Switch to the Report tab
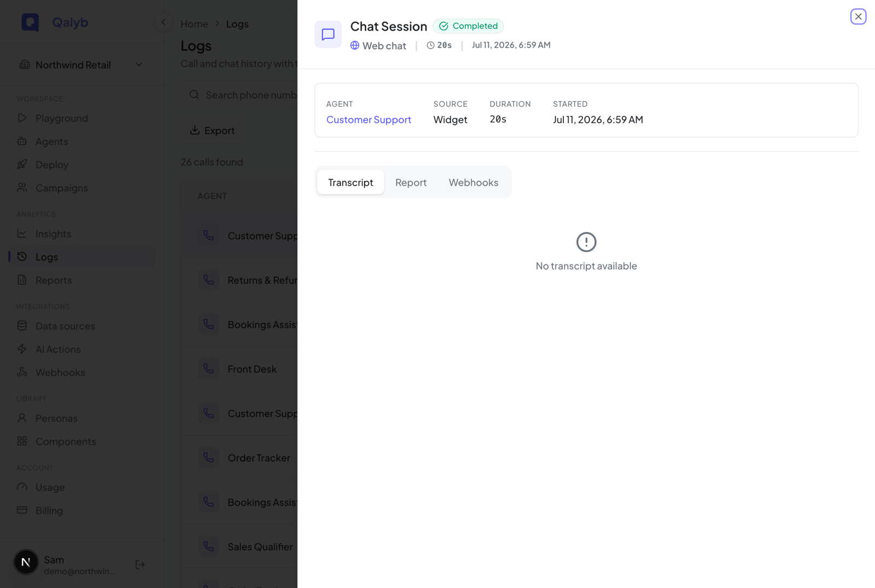The width and height of the screenshot is (875, 588). tap(411, 182)
